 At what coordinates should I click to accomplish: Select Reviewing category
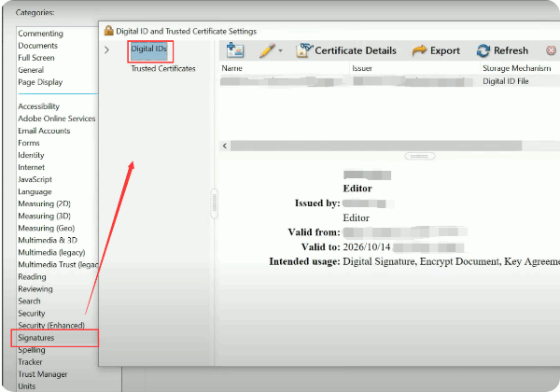(x=35, y=289)
